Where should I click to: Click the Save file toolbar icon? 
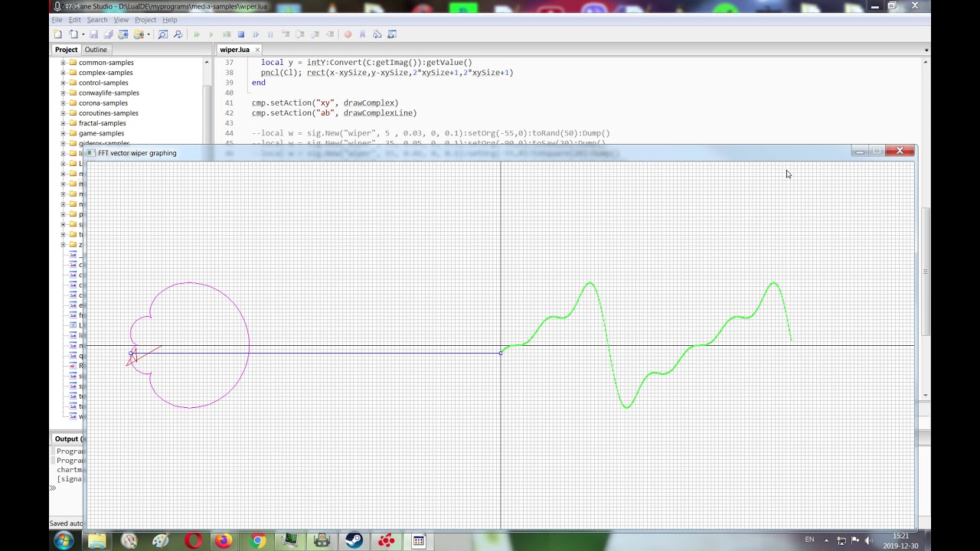[93, 34]
